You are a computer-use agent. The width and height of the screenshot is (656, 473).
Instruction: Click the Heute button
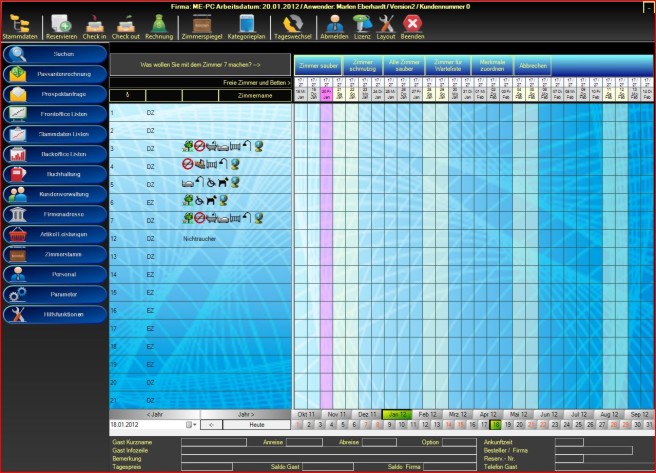point(256,425)
